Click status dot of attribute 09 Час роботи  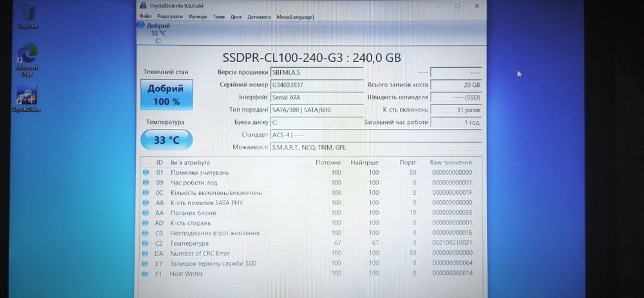146,183
